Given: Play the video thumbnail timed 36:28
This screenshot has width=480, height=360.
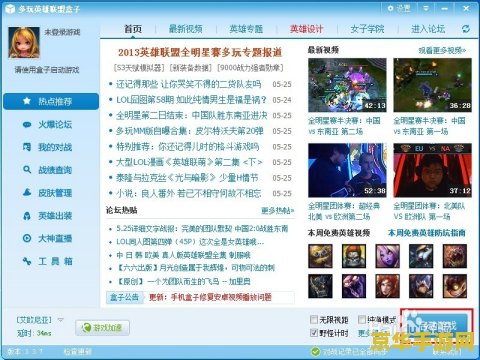Looking at the screenshot, I should tap(433, 85).
